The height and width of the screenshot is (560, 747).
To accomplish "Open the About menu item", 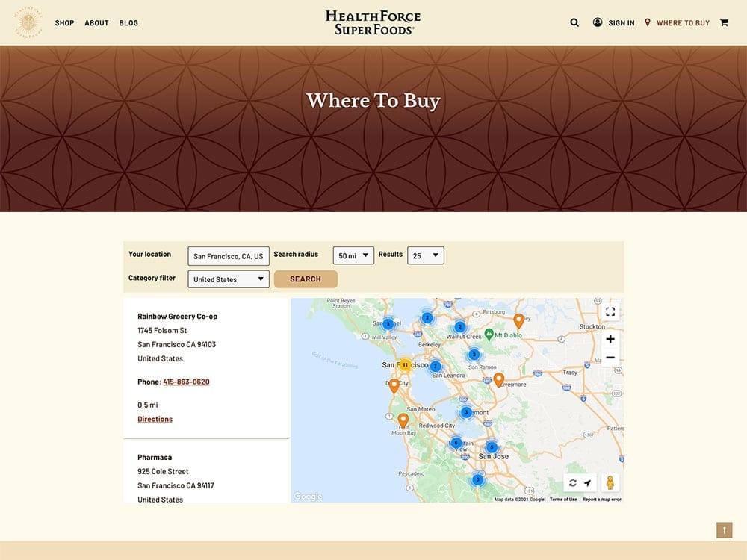I will coord(96,23).
